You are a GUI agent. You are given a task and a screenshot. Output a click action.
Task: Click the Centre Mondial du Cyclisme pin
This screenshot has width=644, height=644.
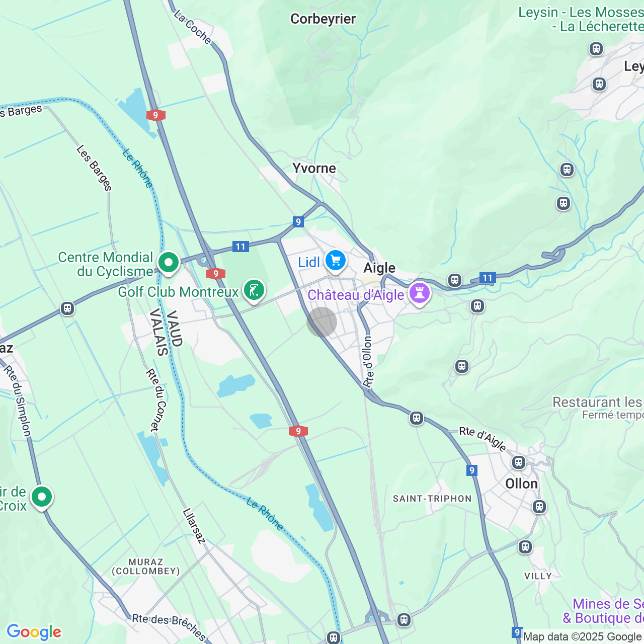[169, 263]
